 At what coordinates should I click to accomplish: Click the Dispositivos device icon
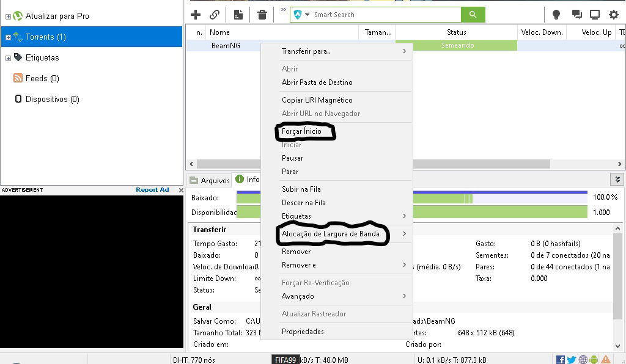click(18, 99)
